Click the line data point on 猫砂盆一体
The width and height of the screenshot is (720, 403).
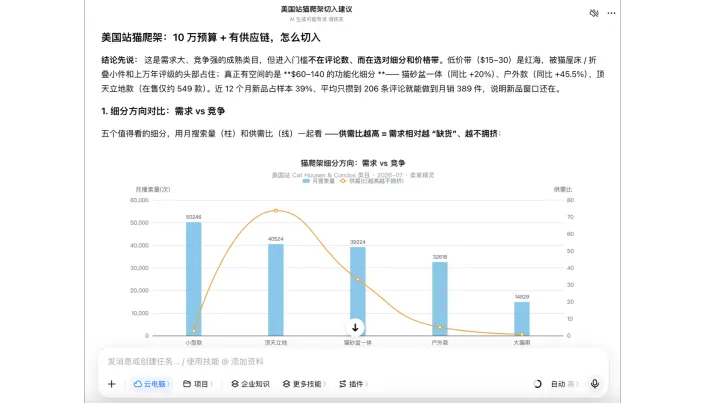(358, 279)
